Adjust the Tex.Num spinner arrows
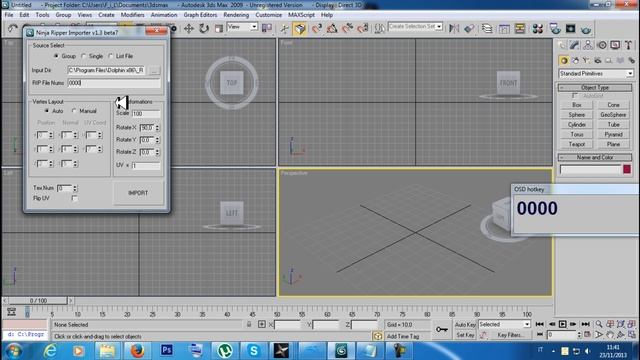The height and width of the screenshot is (360, 640). click(75, 188)
